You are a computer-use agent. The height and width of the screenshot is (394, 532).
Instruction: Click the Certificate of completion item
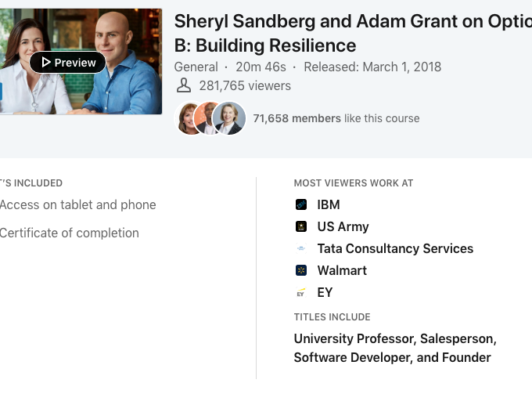pyautogui.click(x=69, y=233)
